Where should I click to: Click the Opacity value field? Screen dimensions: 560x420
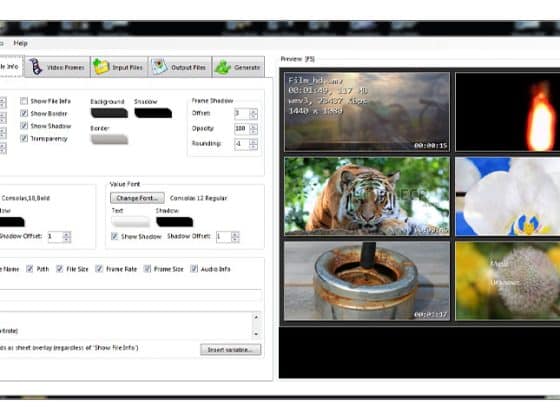point(242,129)
